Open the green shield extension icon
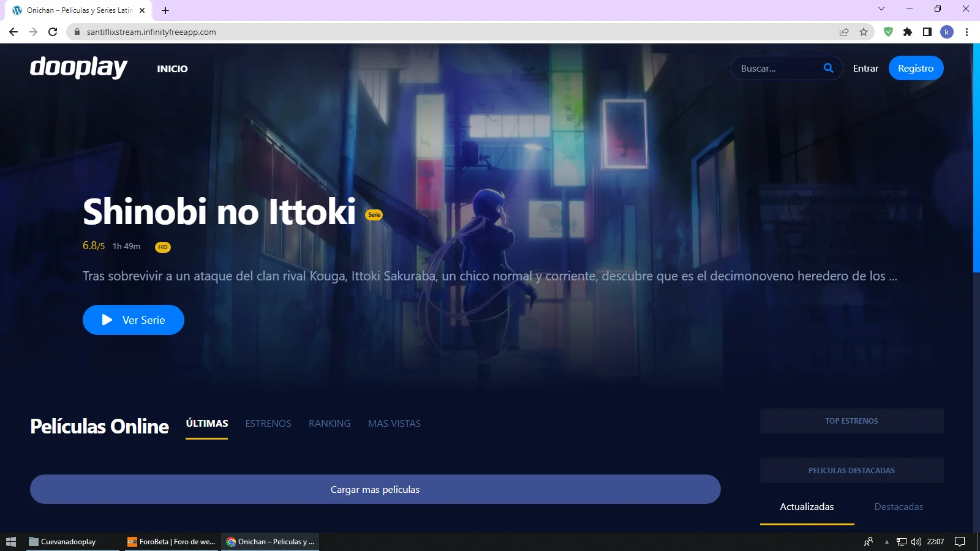980x551 pixels. click(888, 32)
